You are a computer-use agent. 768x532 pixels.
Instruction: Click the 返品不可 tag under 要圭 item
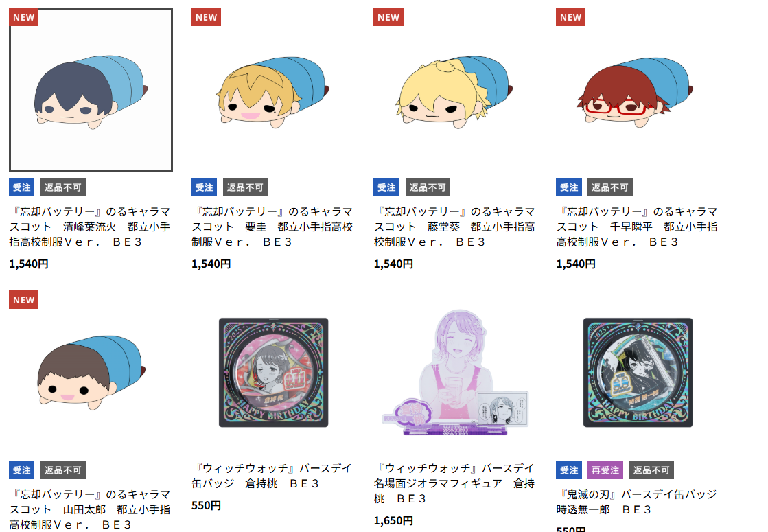click(245, 187)
